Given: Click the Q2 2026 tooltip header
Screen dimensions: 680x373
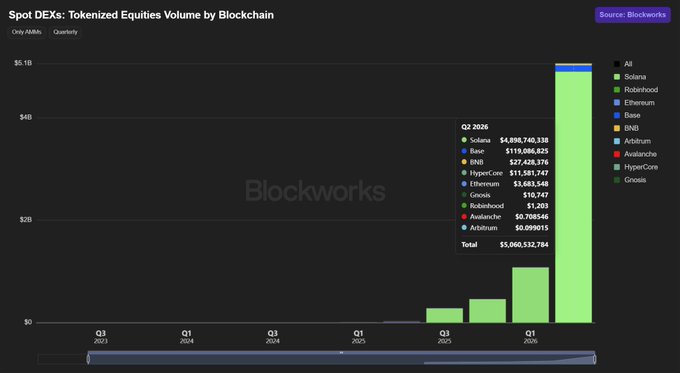Looking at the screenshot, I should pos(474,127).
